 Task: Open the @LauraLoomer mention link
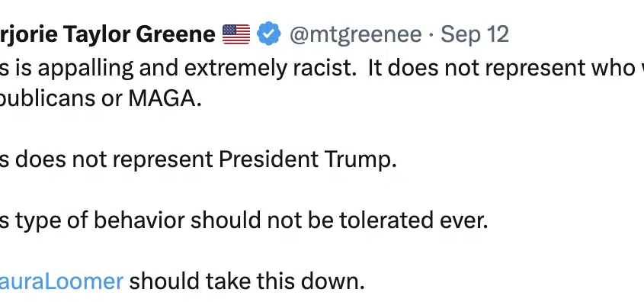pos(62,281)
